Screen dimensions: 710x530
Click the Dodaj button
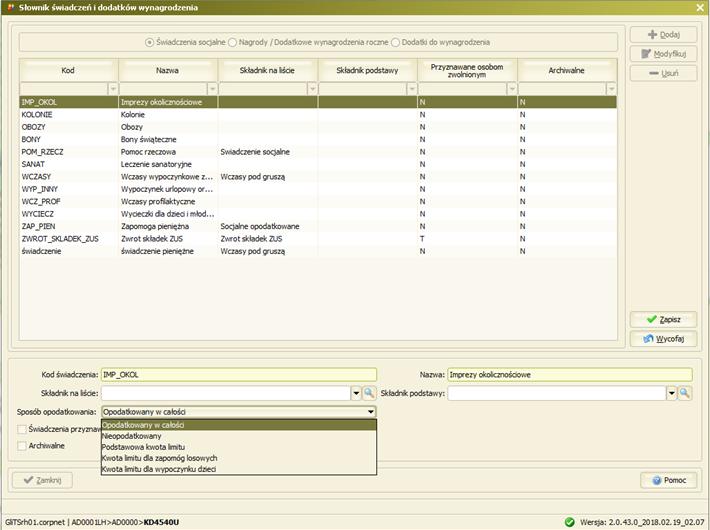(663, 34)
